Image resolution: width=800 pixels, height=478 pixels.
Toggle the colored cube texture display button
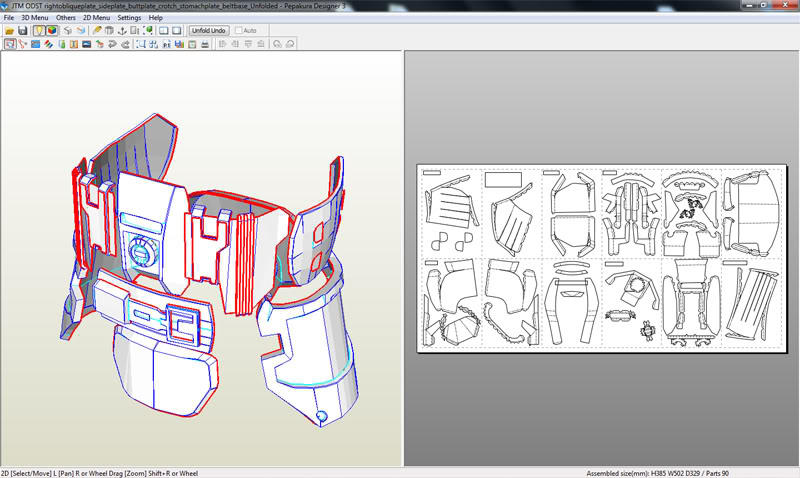tap(52, 31)
